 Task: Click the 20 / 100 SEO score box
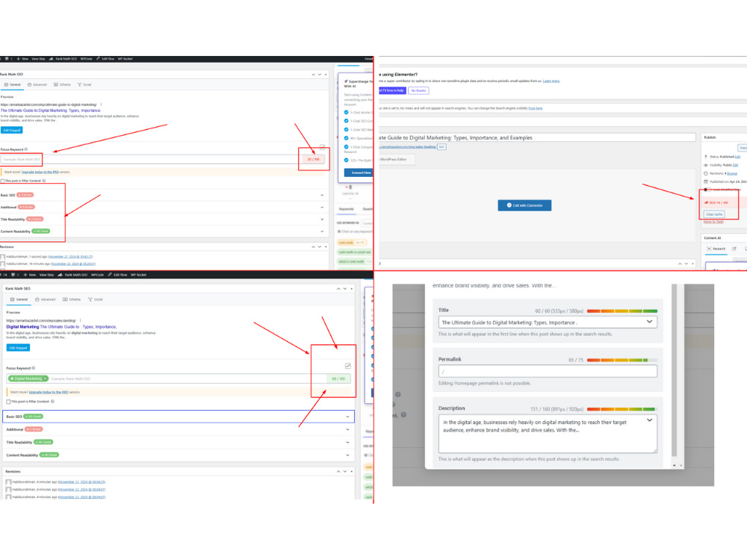(314, 159)
